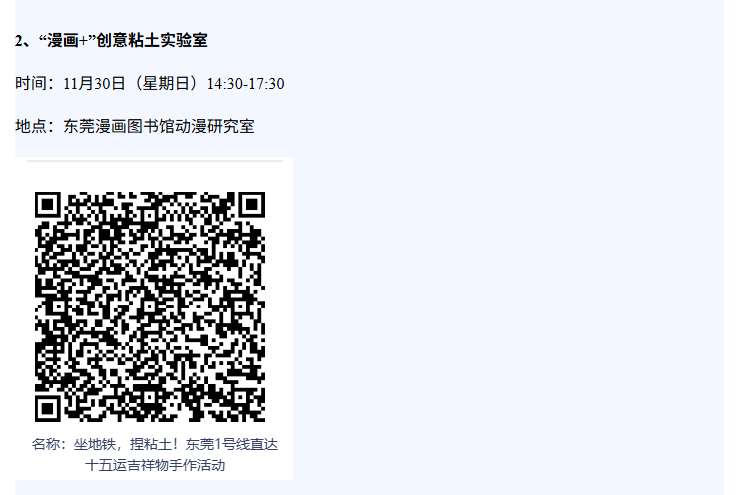This screenshot has height=495, width=741.
Task: Click the 地点 label
Action: point(31,126)
